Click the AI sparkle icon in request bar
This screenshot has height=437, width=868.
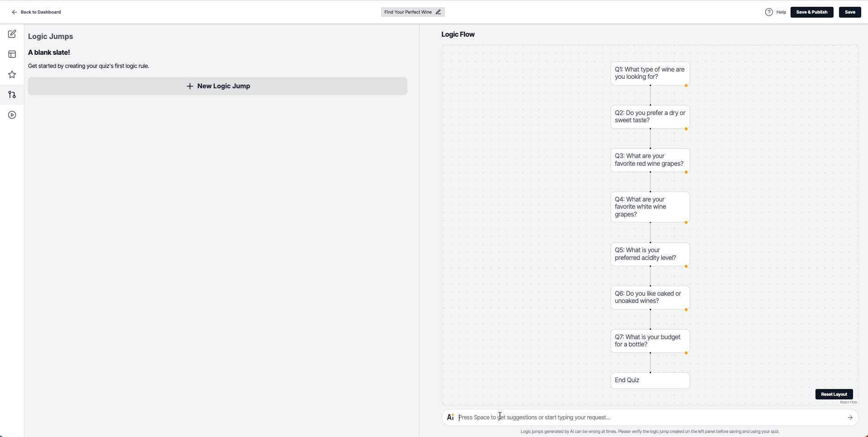450,418
